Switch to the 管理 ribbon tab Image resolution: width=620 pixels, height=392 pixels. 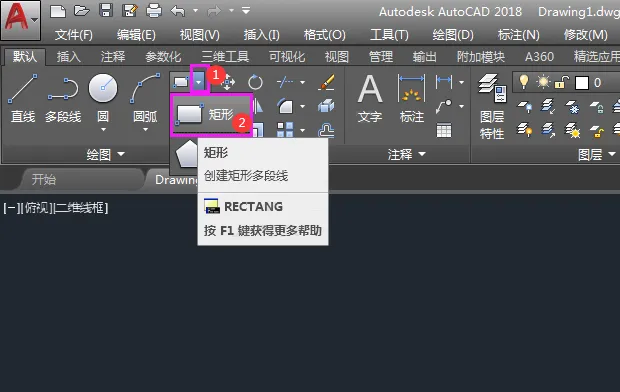tap(381, 57)
